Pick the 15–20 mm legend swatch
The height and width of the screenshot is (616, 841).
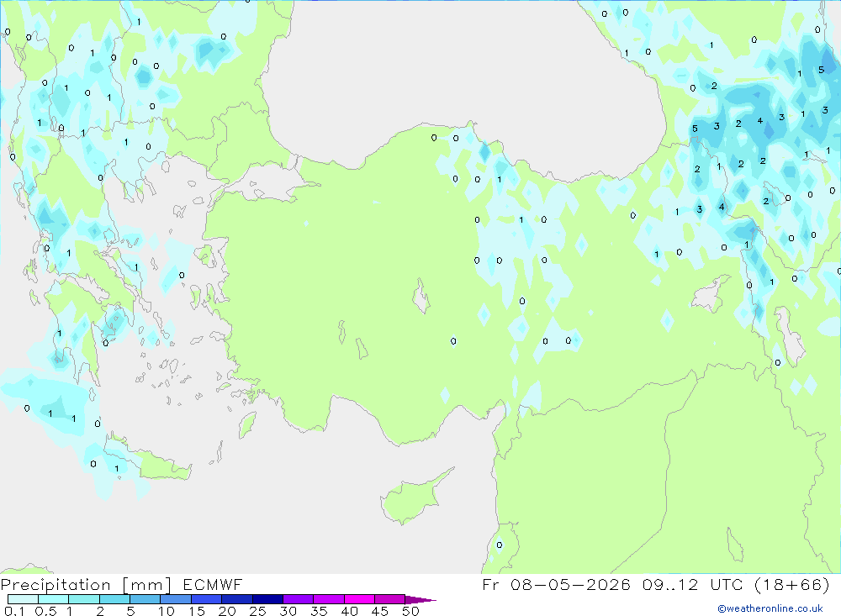pyautogui.click(x=207, y=599)
